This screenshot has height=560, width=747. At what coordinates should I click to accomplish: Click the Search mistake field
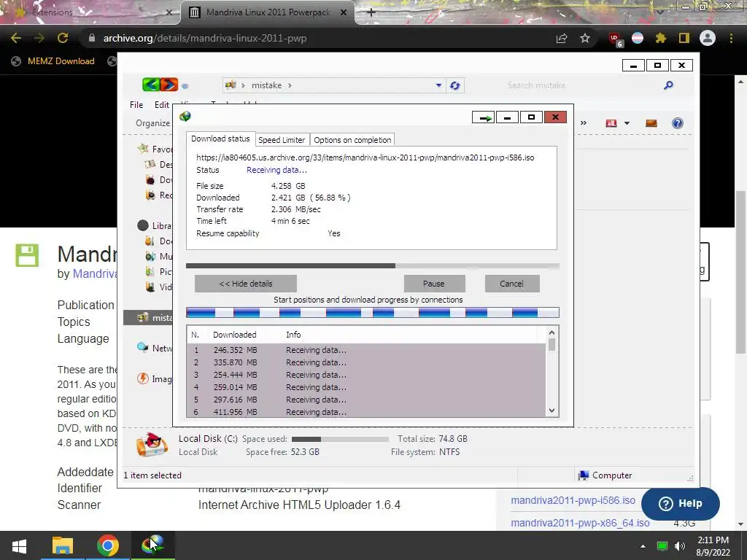click(x=583, y=85)
